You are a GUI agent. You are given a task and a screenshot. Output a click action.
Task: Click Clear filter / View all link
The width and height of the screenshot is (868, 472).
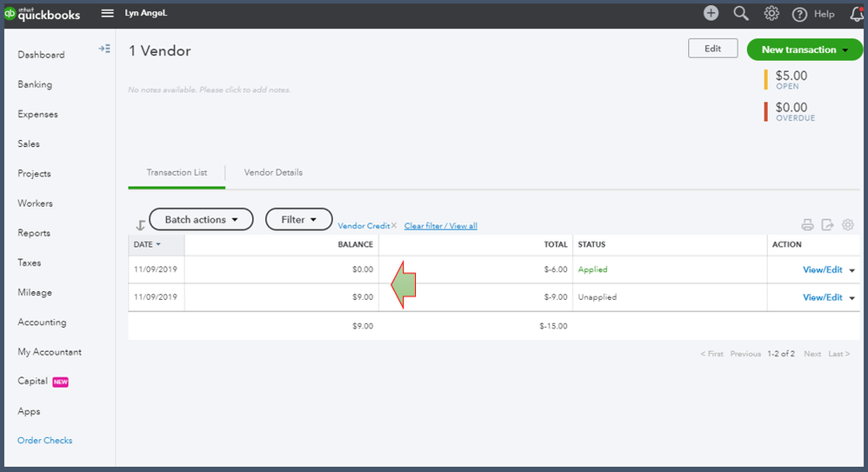tap(441, 226)
